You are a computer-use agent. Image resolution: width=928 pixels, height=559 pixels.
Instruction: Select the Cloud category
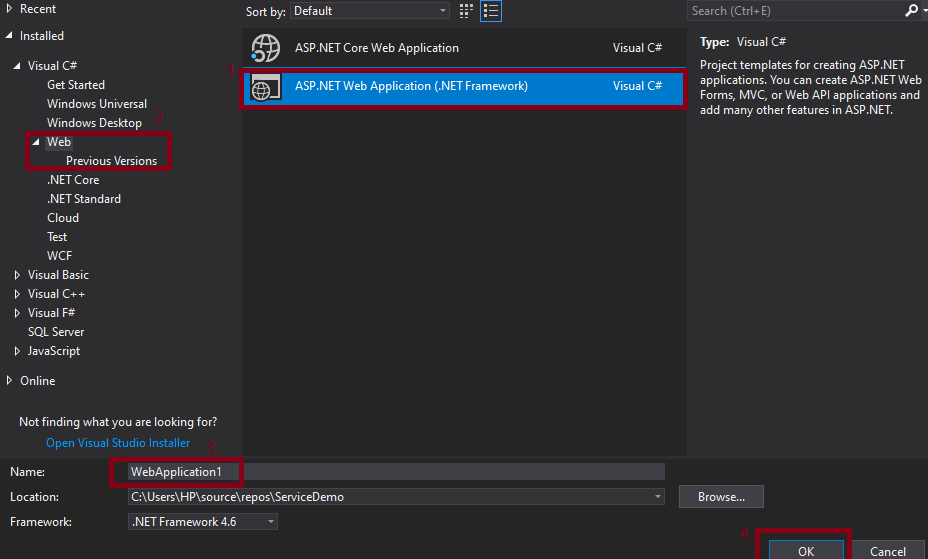tap(63, 218)
